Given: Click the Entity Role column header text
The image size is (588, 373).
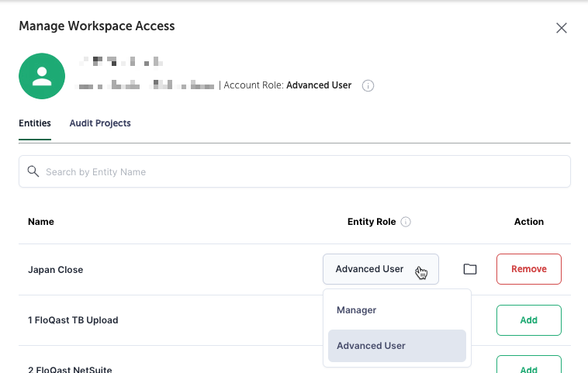Looking at the screenshot, I should coord(372,222).
